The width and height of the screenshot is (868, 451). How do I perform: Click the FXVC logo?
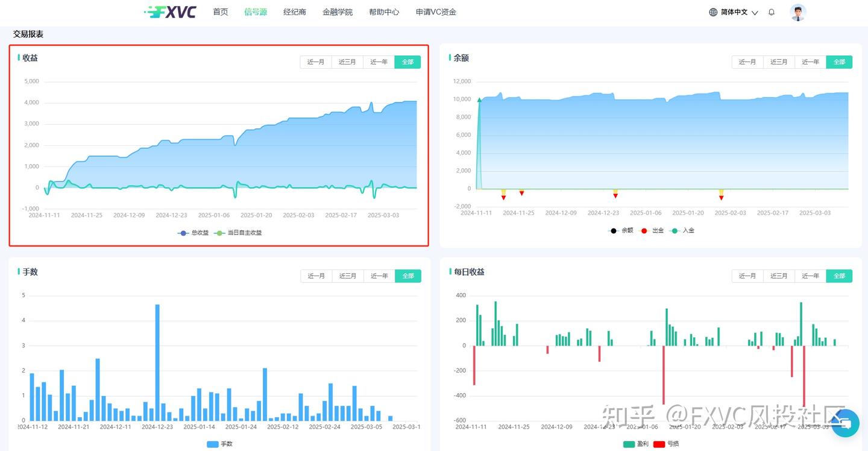point(171,12)
